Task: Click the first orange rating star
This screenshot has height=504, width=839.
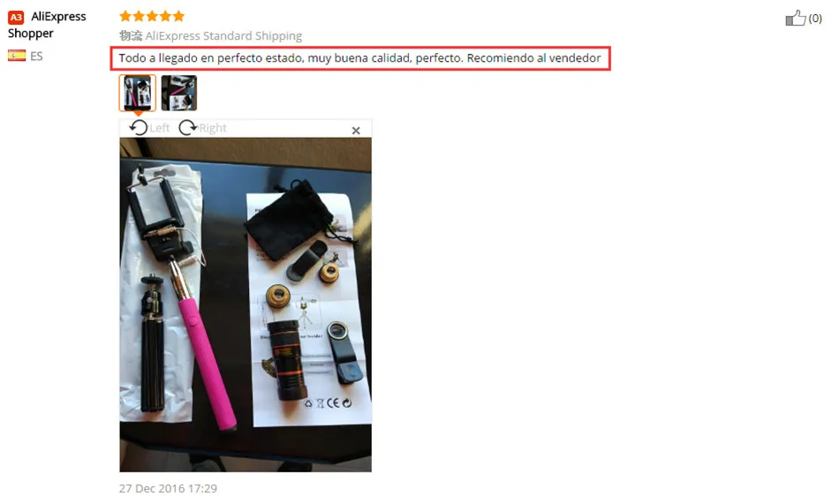Action: [125, 16]
